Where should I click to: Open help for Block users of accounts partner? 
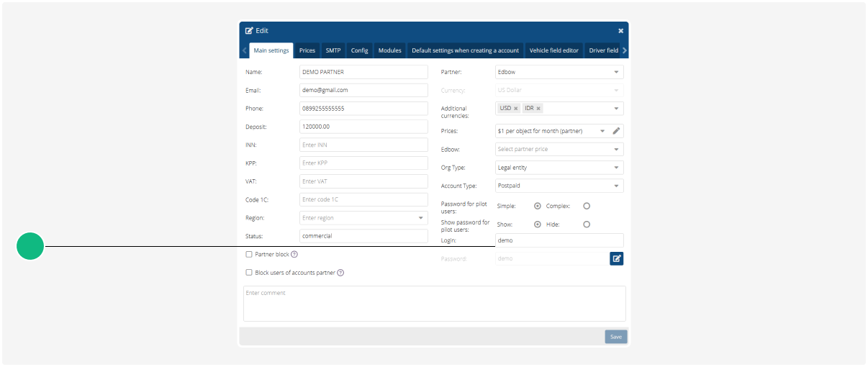click(340, 273)
